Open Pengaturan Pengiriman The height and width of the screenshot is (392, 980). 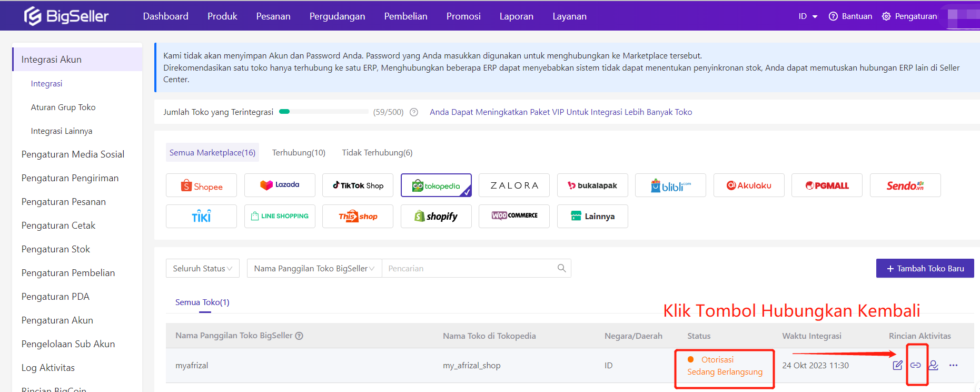coord(70,178)
